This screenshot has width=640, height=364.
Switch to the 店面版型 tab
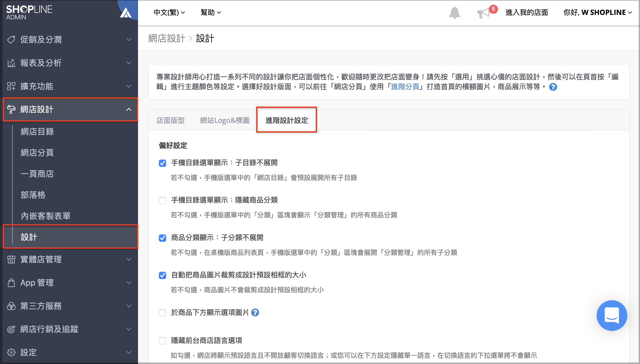coord(170,120)
